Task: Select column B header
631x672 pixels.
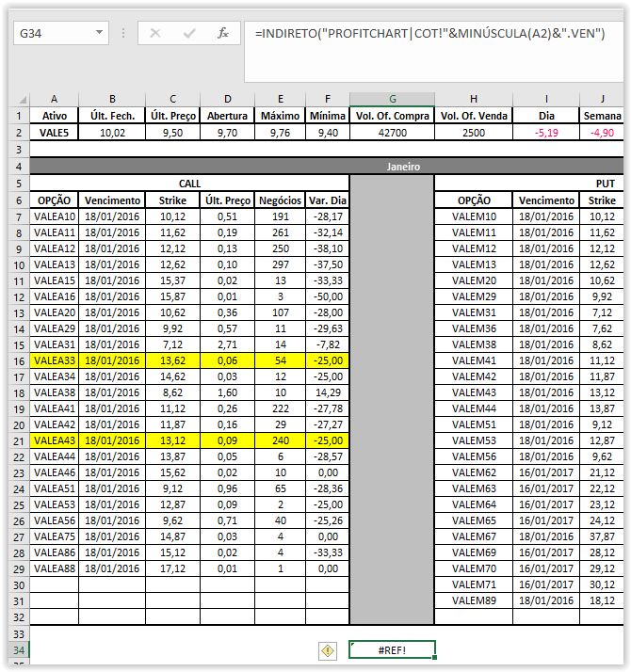Action: [112, 99]
